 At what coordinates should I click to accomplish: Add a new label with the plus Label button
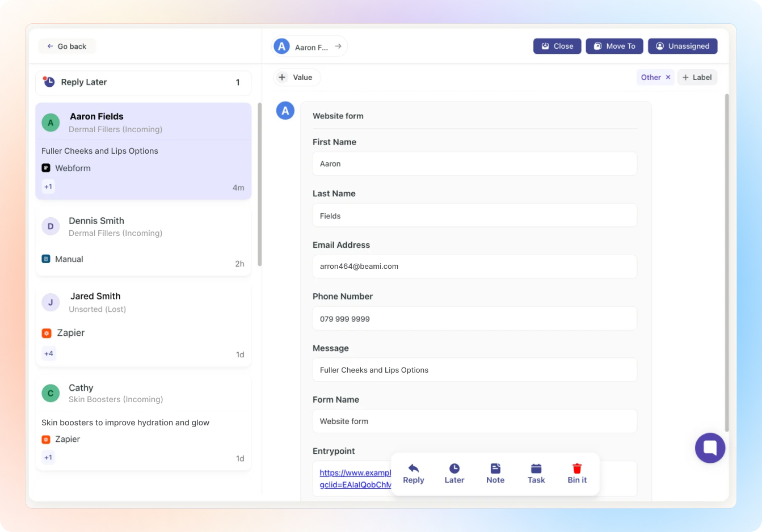(697, 77)
